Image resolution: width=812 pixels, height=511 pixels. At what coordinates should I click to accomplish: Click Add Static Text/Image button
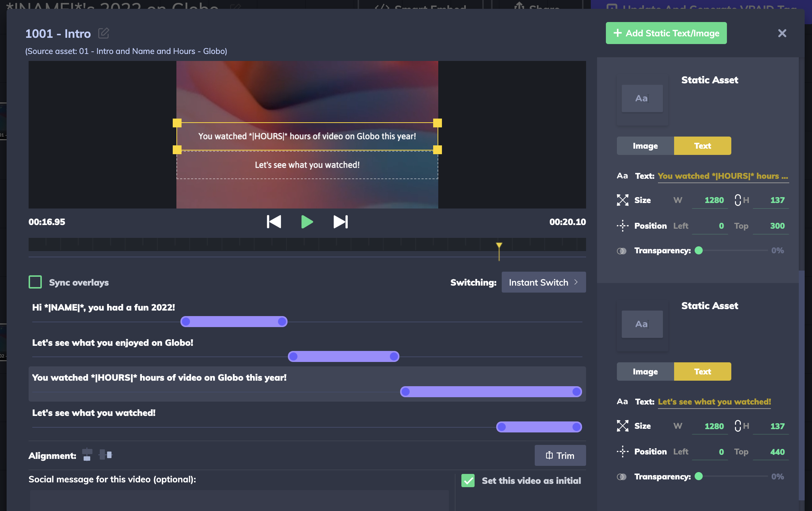(666, 33)
